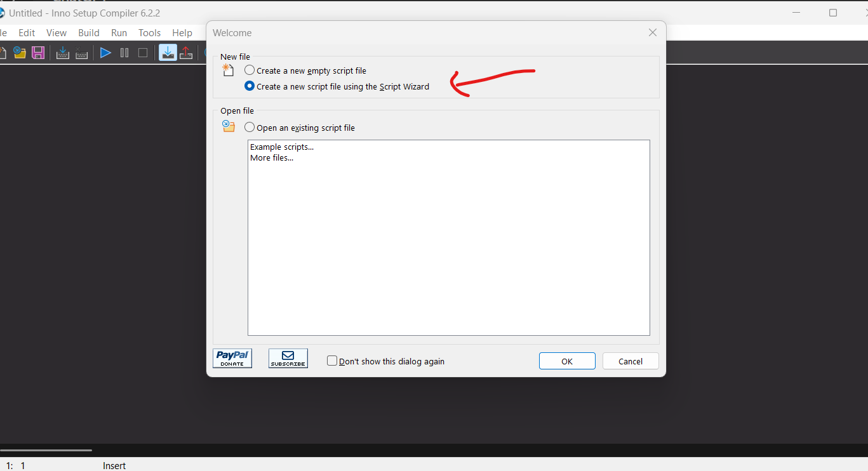Image resolution: width=868 pixels, height=471 pixels.
Task: Open a script with the folder toolbar icon
Action: click(x=20, y=53)
